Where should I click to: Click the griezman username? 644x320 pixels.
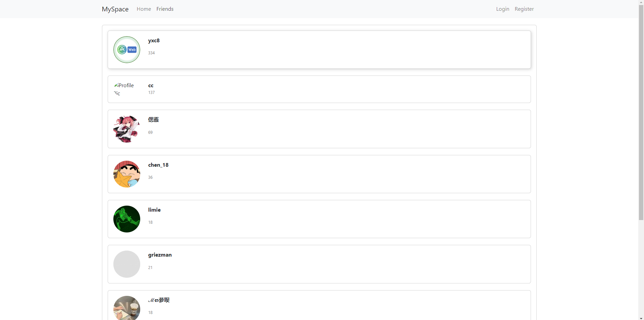(159, 255)
